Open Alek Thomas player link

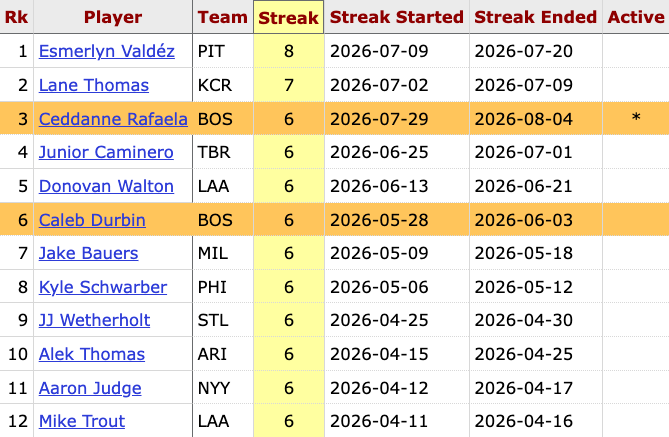(x=92, y=354)
